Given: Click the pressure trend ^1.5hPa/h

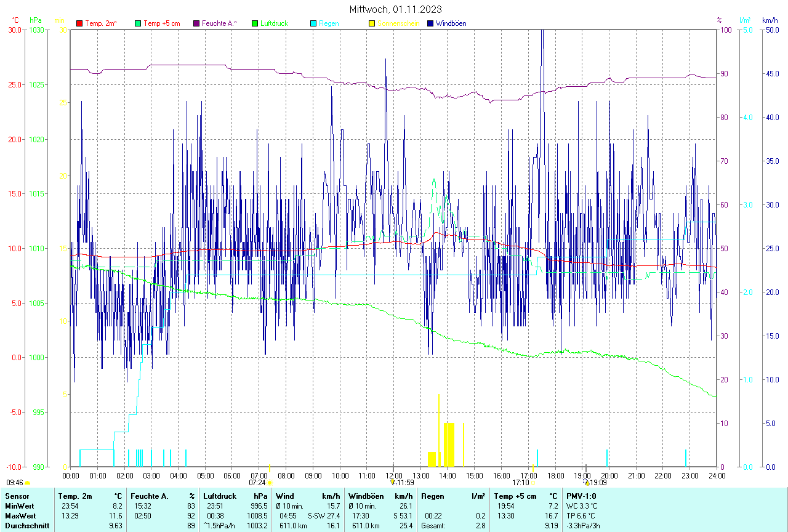Looking at the screenshot, I should coord(220,526).
